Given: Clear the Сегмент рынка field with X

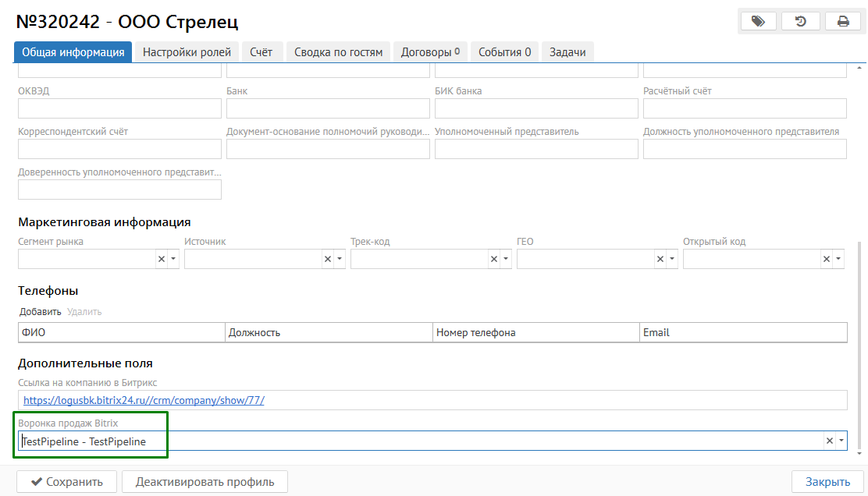Looking at the screenshot, I should point(162,259).
